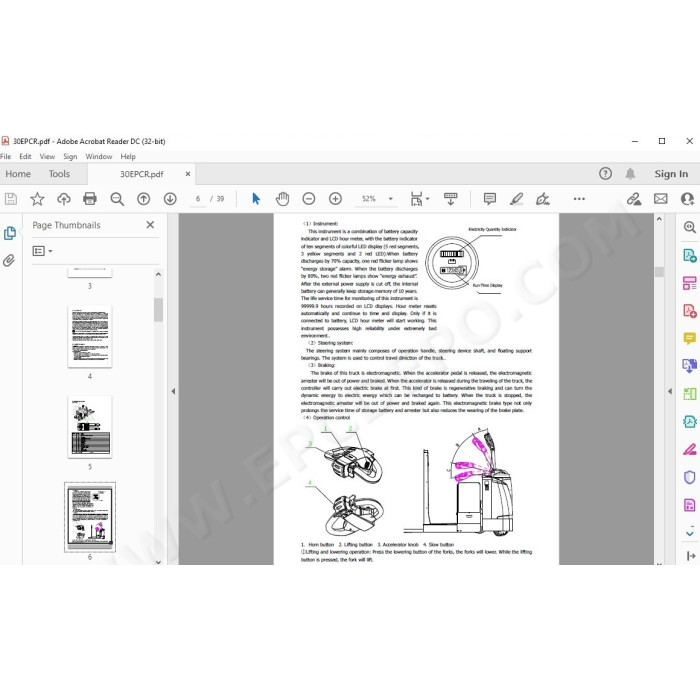The image size is (700, 700).
Task: Select the Highlight text pen tool
Action: click(517, 199)
